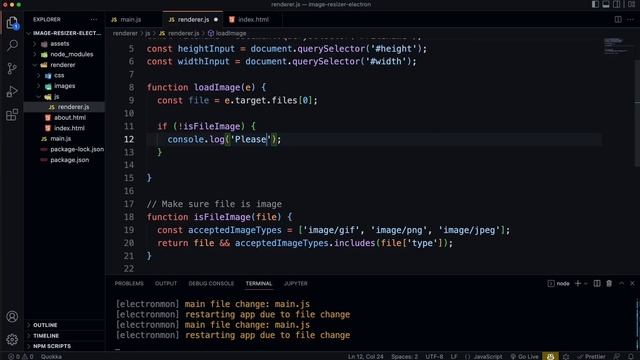Open Customize Layout icon
The width and height of the screenshot is (640, 360).
(631, 4)
